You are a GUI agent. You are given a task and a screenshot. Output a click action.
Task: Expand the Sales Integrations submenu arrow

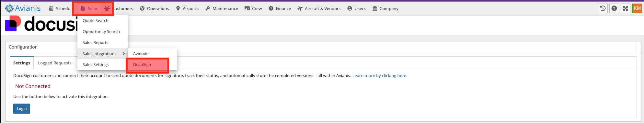coord(123,53)
